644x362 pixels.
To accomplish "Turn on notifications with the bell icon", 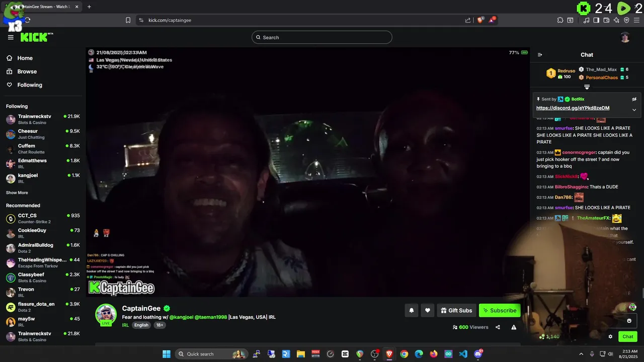I will point(411,311).
